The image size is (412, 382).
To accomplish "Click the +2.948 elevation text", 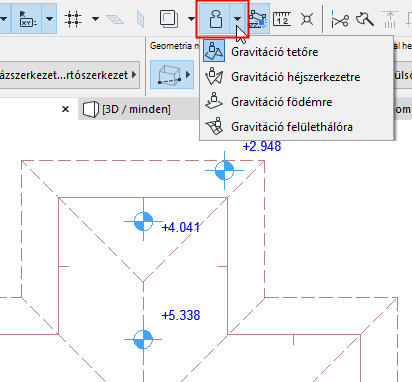I will pyautogui.click(x=262, y=147).
